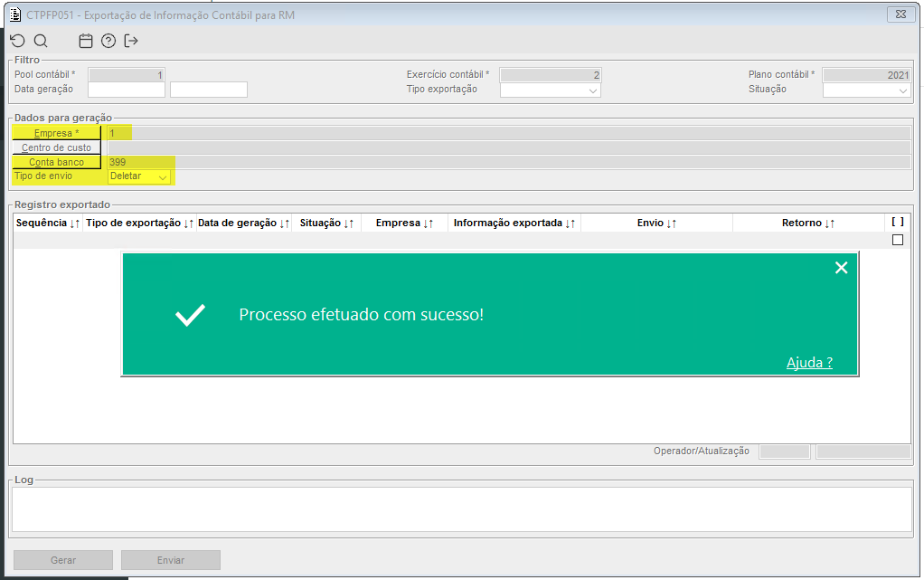Click the Empresa lookup button
Screen dimensions: 924x580
57,133
